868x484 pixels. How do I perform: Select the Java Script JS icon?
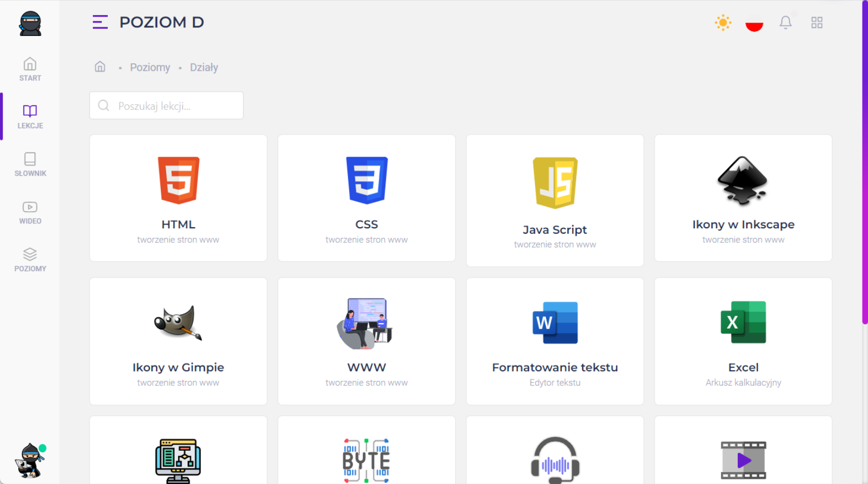555,183
